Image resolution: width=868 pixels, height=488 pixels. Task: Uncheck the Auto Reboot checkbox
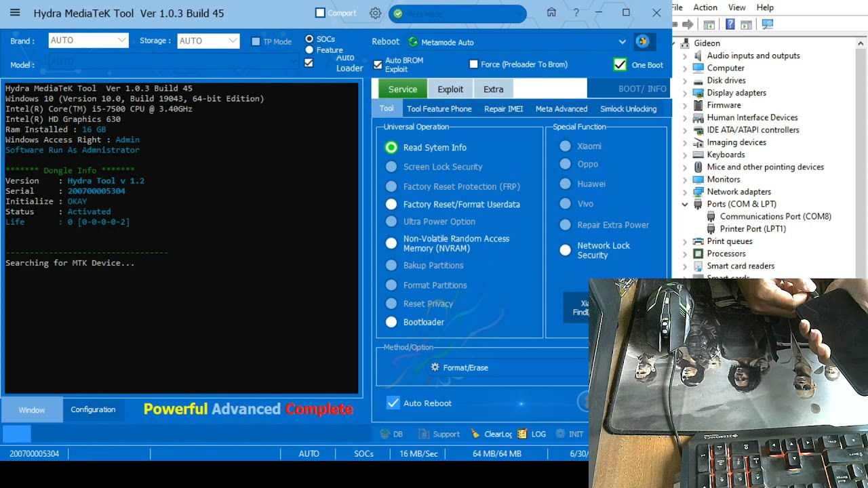point(393,403)
